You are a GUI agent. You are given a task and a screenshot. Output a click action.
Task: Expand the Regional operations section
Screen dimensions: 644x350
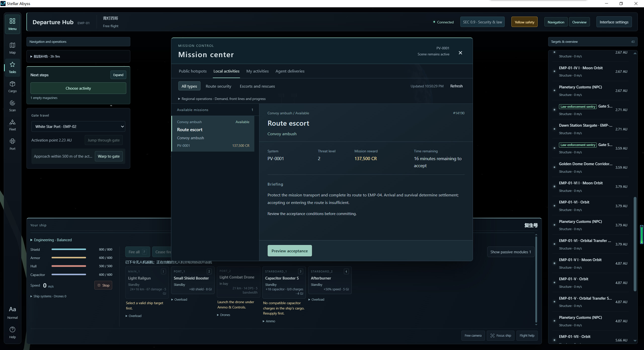[x=222, y=99]
